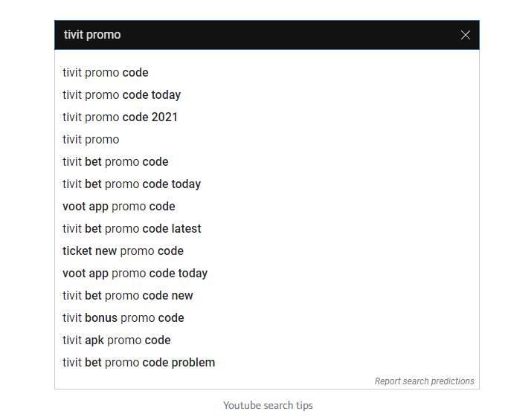Viewport: 508px width, 420px height.
Task: Pick "voot app promo code today" suggestion
Action: coord(135,274)
